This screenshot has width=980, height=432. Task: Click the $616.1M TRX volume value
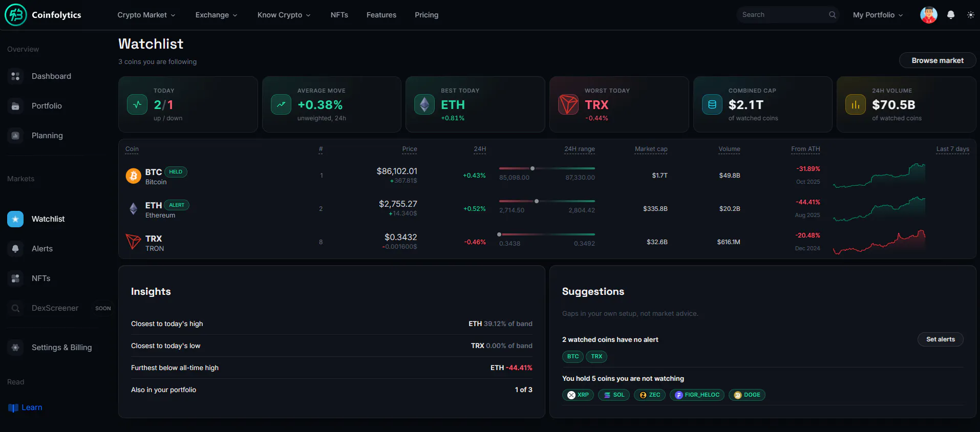tap(729, 242)
